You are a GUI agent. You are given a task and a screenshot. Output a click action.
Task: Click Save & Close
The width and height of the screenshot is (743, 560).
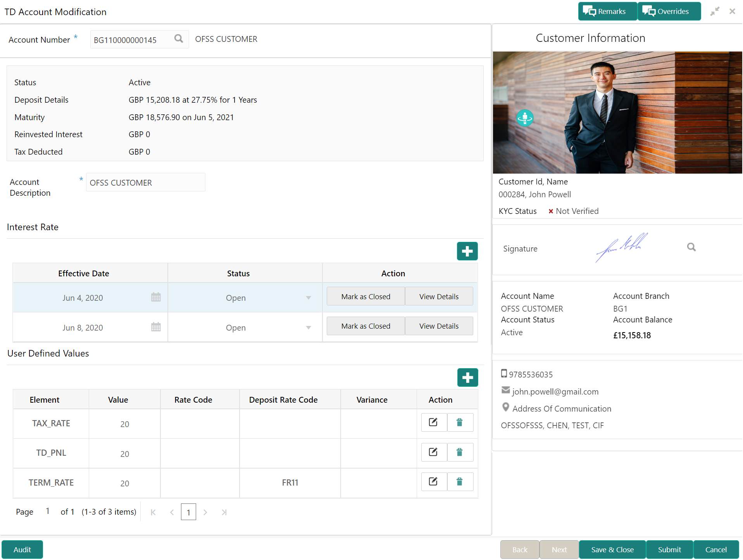click(x=612, y=550)
